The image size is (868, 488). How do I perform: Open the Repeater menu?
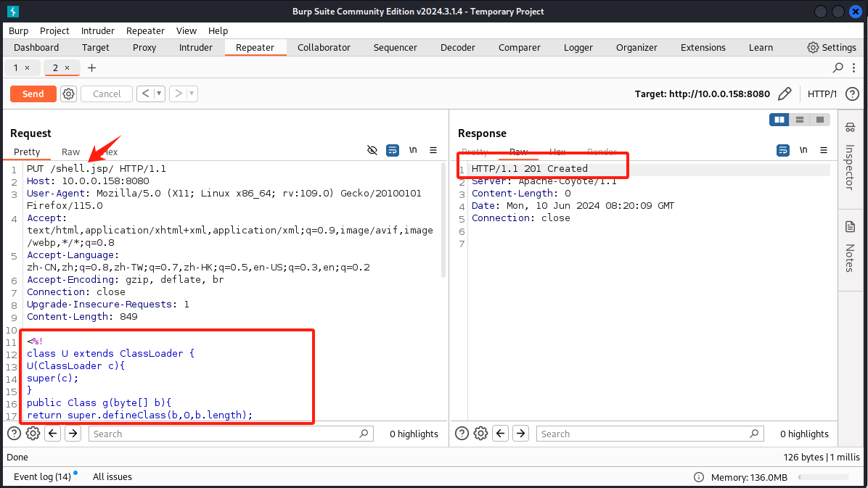coord(145,31)
